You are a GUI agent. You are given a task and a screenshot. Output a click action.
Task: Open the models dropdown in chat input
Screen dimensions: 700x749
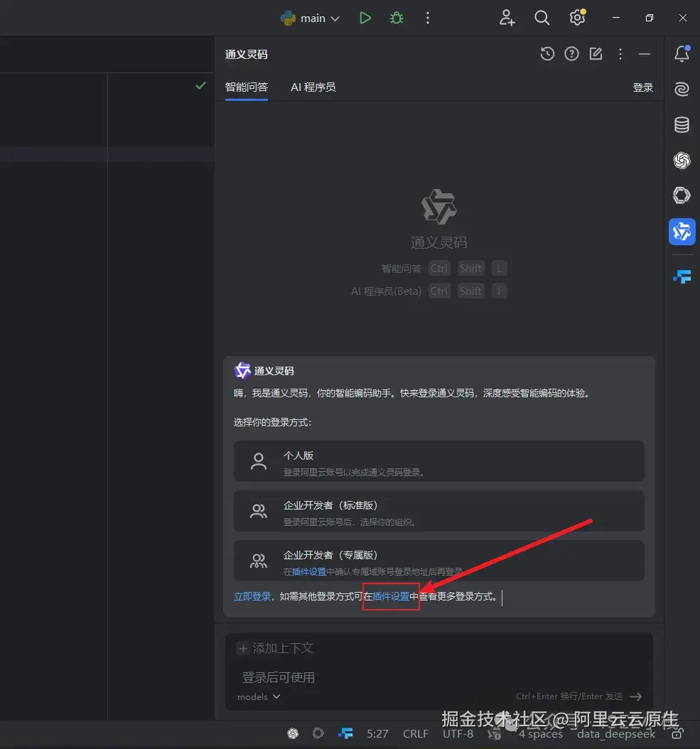[x=257, y=696]
